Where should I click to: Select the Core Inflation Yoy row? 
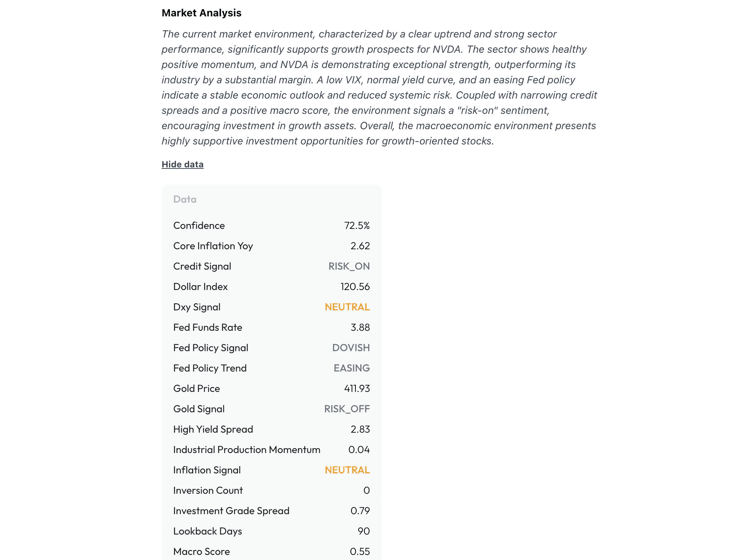pos(213,246)
